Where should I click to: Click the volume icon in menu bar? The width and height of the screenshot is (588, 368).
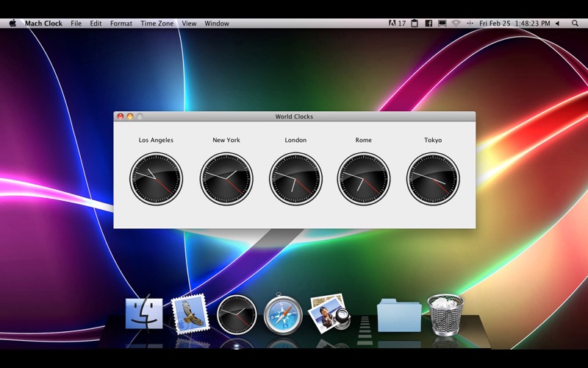(556, 24)
